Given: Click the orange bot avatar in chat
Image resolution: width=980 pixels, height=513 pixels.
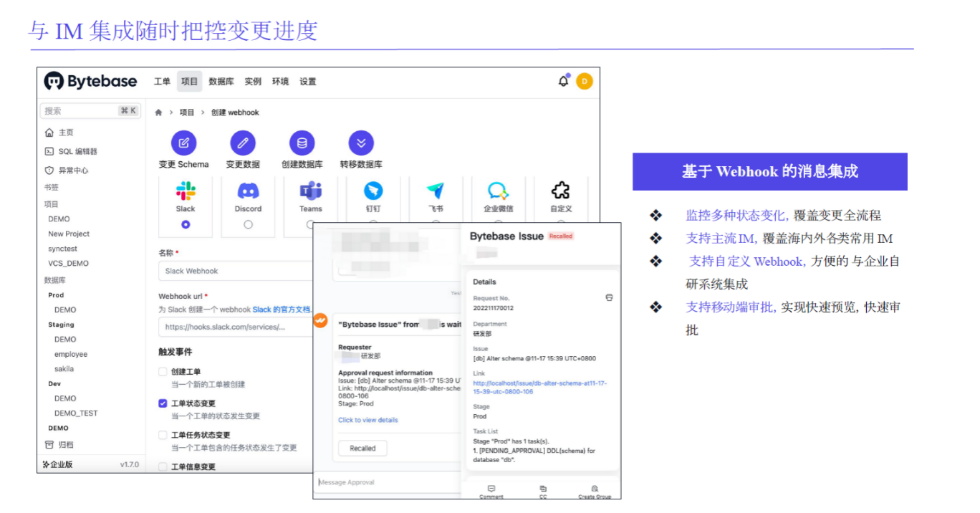Looking at the screenshot, I should [320, 320].
